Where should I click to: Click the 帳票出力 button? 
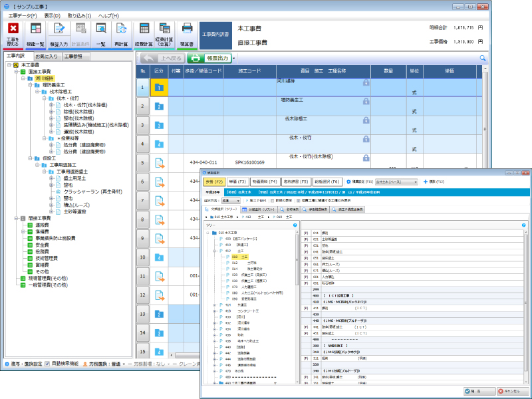pos(211,59)
